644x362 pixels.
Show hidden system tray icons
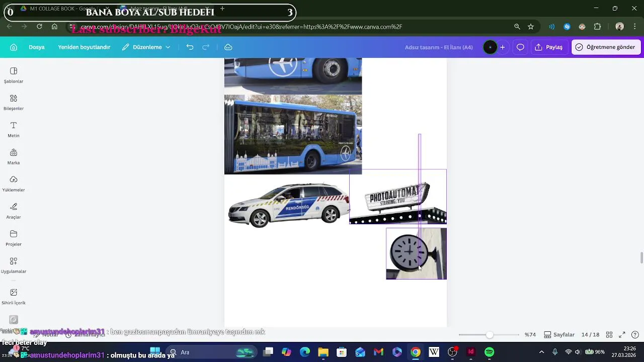pos(541,352)
